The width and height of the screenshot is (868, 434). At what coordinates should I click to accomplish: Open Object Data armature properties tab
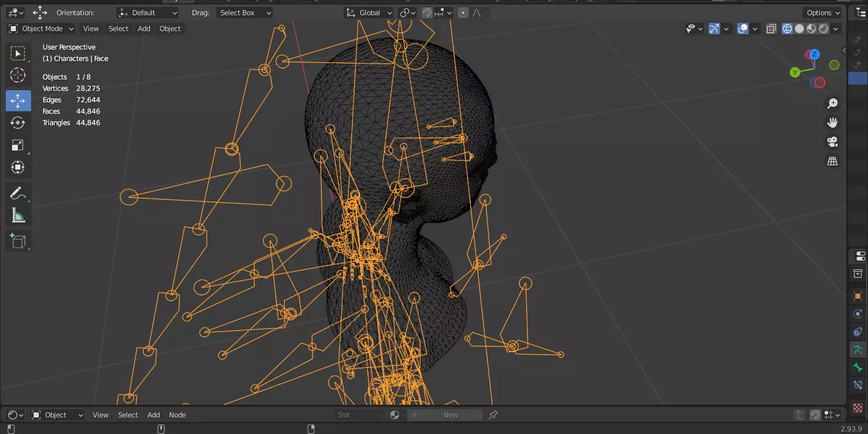pyautogui.click(x=858, y=349)
